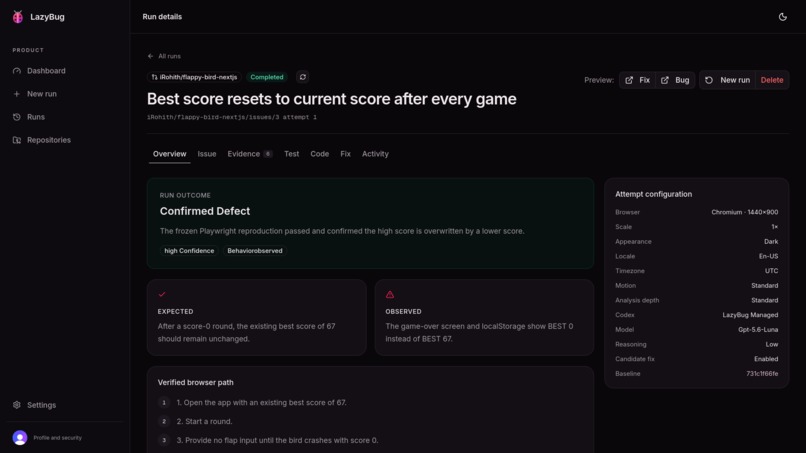Switch to the Issue tab
Screen dimensions: 806x453
point(207,154)
